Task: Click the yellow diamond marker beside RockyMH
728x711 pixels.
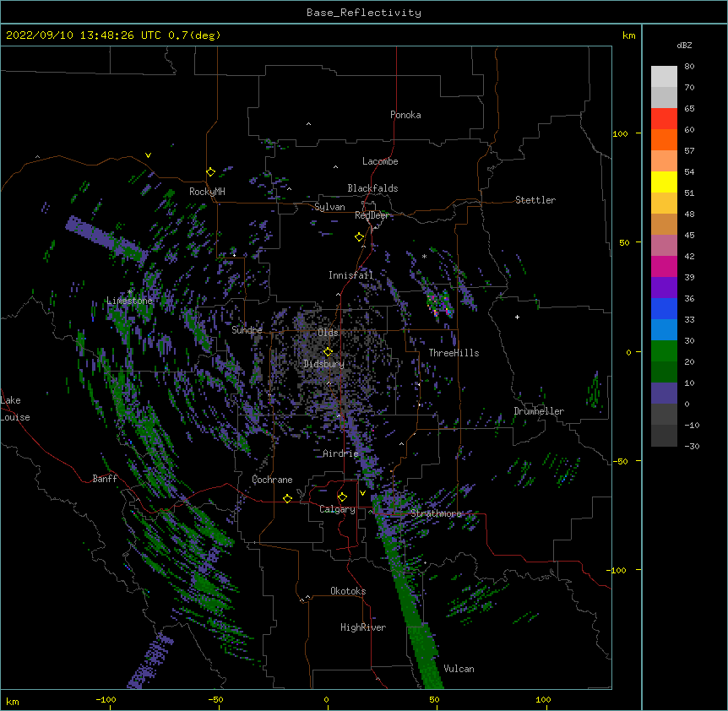Action: click(210, 171)
